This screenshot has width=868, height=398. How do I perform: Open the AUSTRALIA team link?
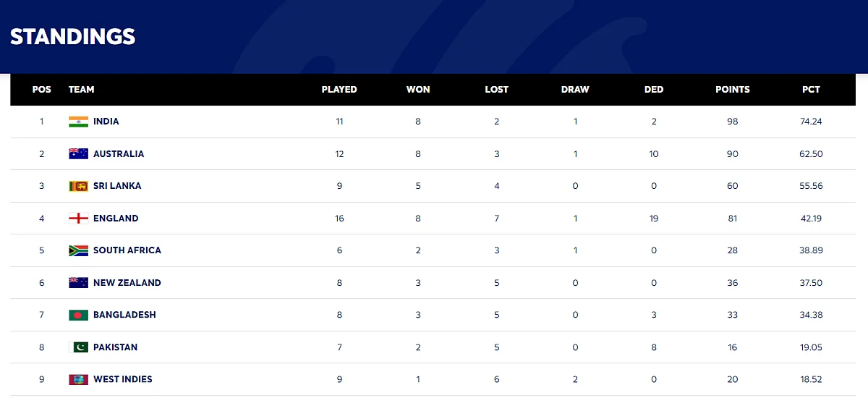119,153
